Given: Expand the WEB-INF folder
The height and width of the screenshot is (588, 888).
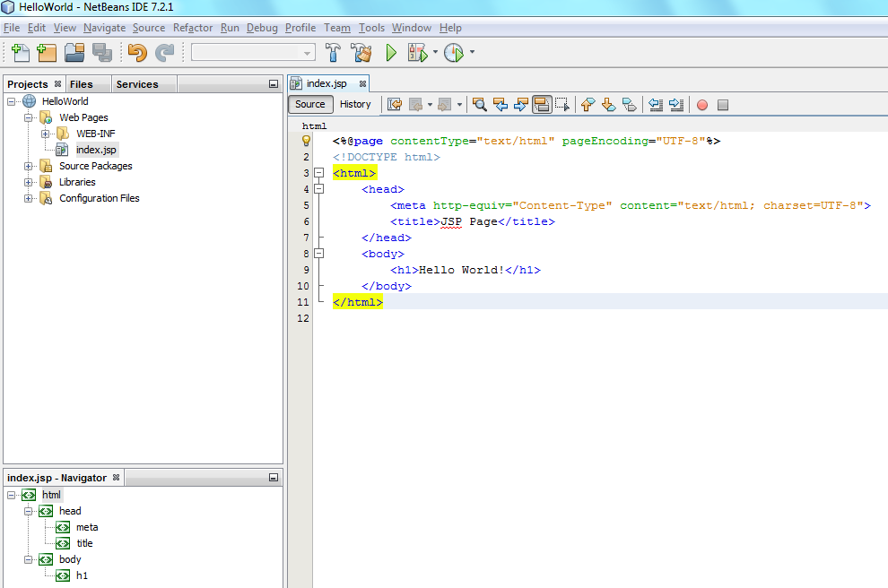Looking at the screenshot, I should 46,134.
